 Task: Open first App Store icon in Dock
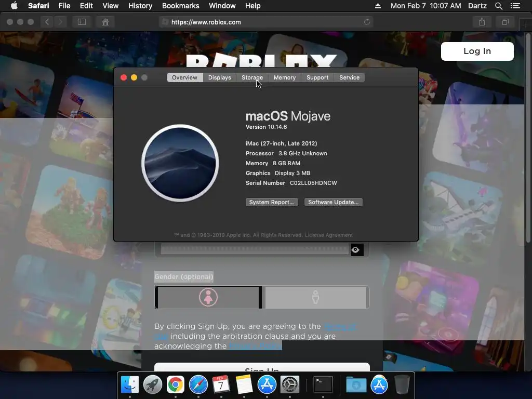point(267,384)
